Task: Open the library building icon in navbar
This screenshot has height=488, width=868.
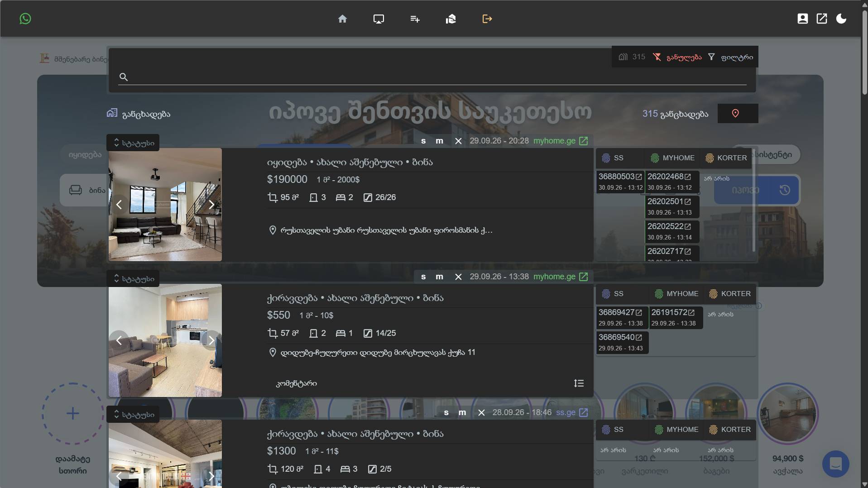Action: 451,19
